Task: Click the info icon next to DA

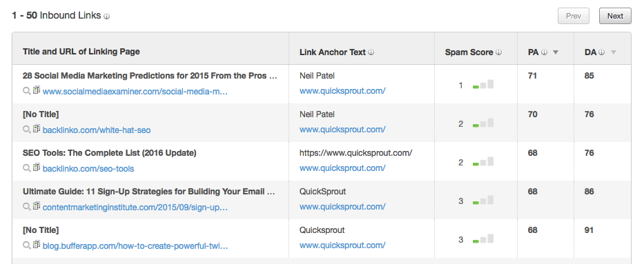Action: click(x=601, y=52)
